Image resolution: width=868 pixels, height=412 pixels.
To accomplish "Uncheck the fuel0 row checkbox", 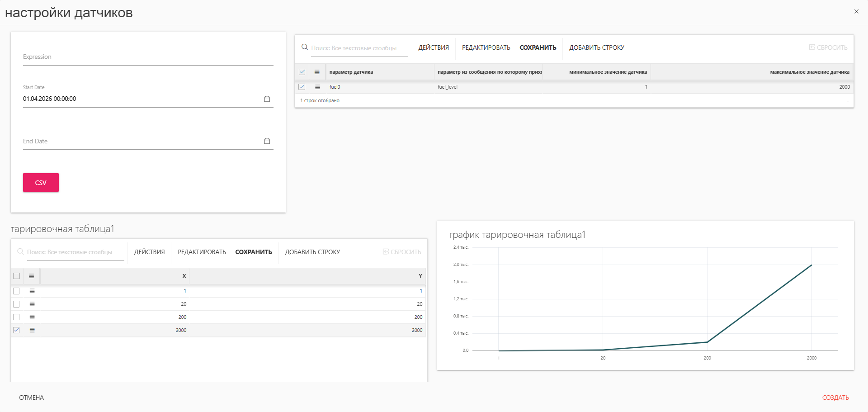I will [302, 87].
